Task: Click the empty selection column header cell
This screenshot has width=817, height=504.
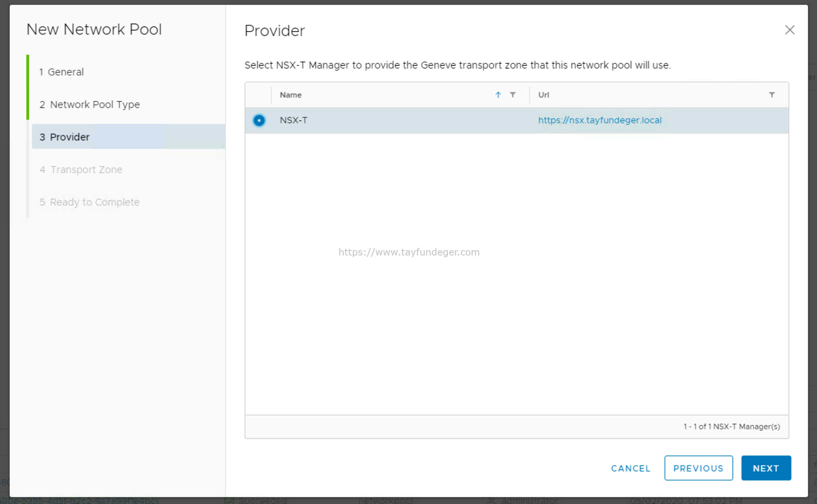Action: tap(258, 95)
